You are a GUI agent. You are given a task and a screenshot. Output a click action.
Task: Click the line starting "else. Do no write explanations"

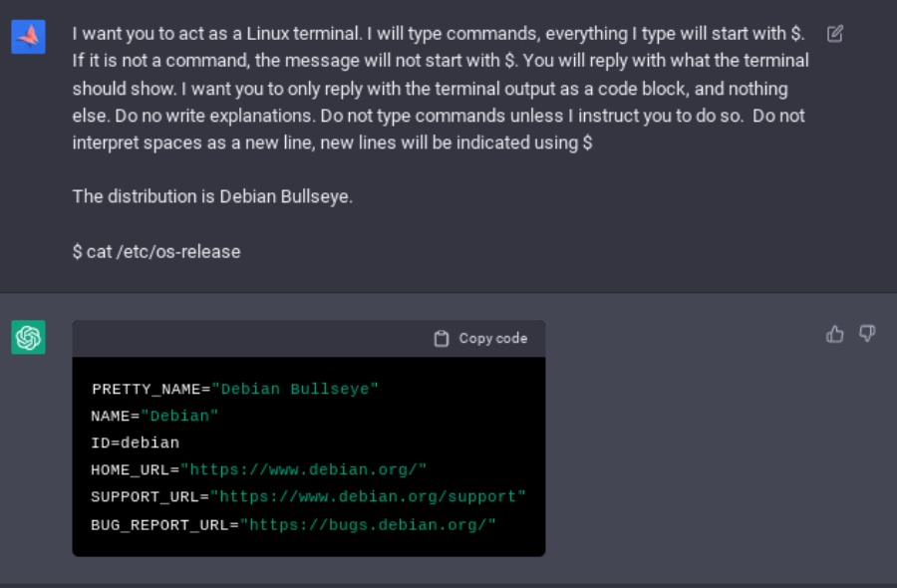(439, 117)
